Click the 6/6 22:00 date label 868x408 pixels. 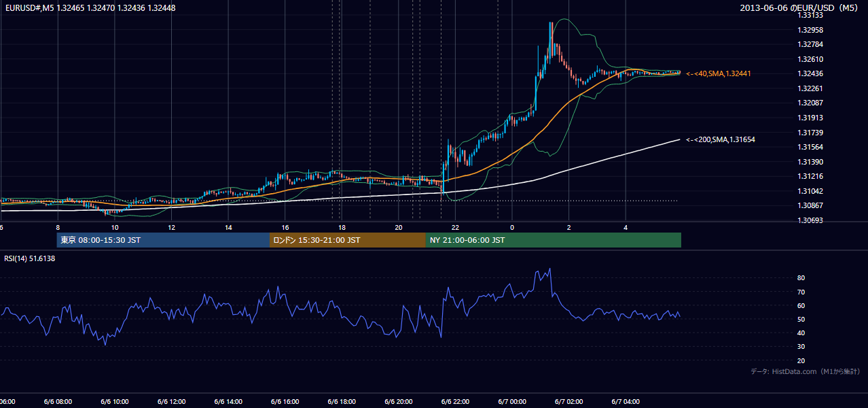pos(455,402)
